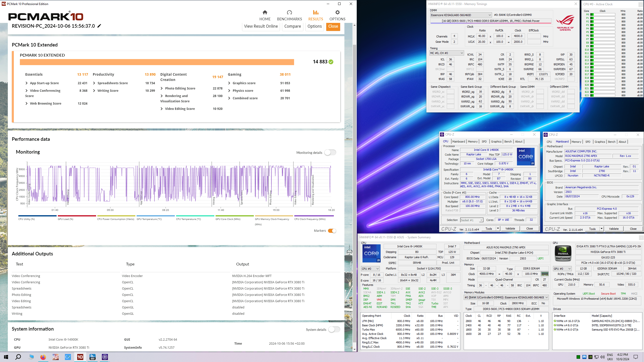Click the Windows Search magnifier icon

pos(18,357)
